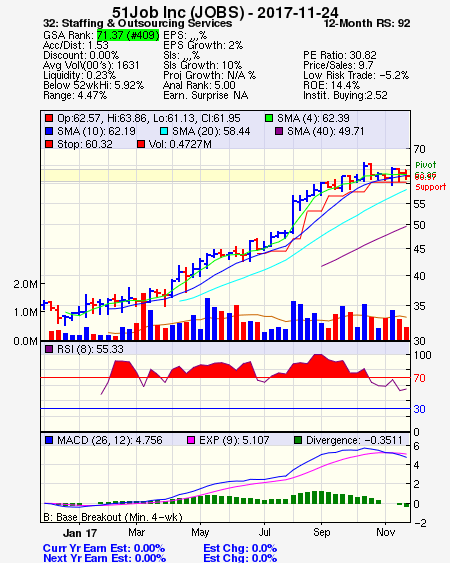Click the Curr Yr Earn Est: 0.00% text
The width and height of the screenshot is (450, 563).
point(104,548)
